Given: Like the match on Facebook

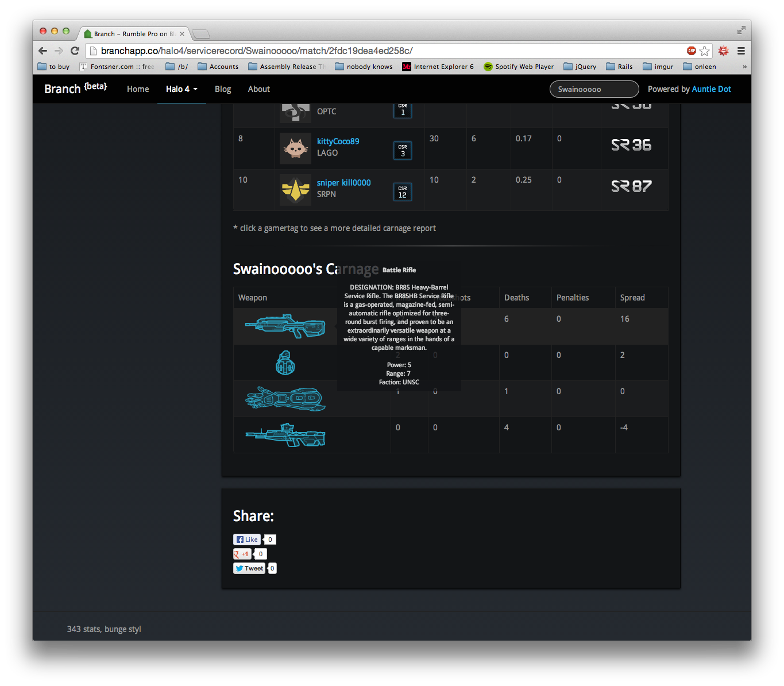Looking at the screenshot, I should click(x=247, y=539).
